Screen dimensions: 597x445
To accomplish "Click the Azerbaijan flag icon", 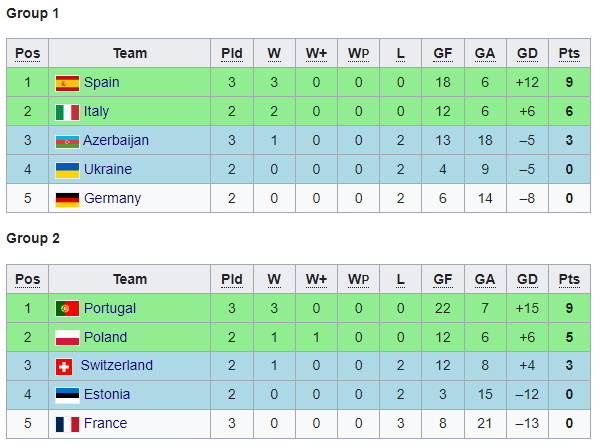I will tap(67, 141).
